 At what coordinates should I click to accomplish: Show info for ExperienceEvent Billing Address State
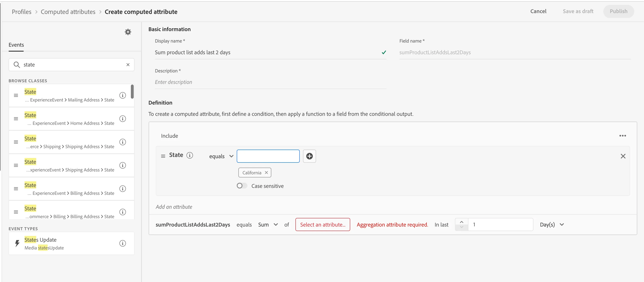[122, 189]
